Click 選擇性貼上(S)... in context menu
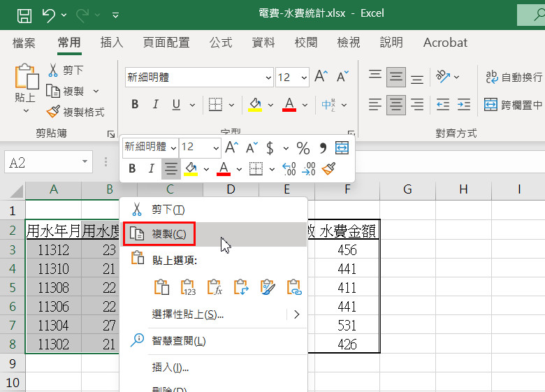 (x=187, y=314)
